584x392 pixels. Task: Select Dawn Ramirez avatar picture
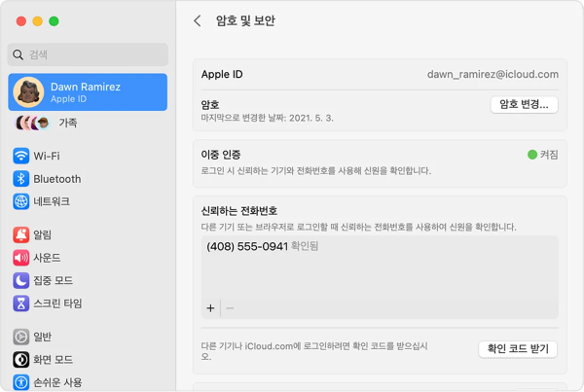click(x=28, y=92)
